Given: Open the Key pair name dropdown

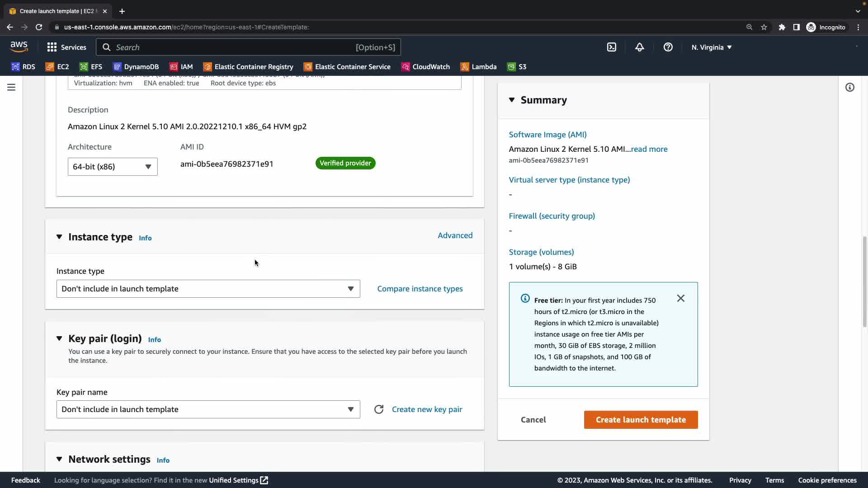Looking at the screenshot, I should [x=208, y=409].
